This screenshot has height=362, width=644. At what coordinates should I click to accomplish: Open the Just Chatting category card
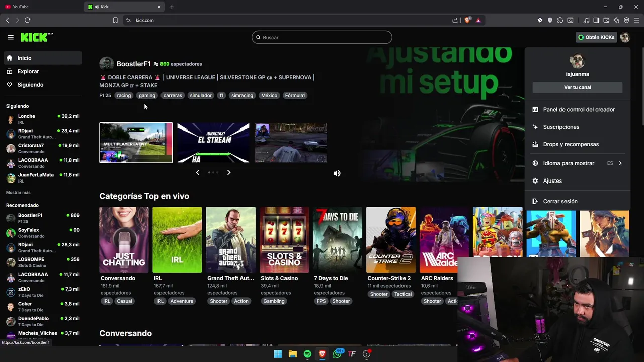point(124,240)
